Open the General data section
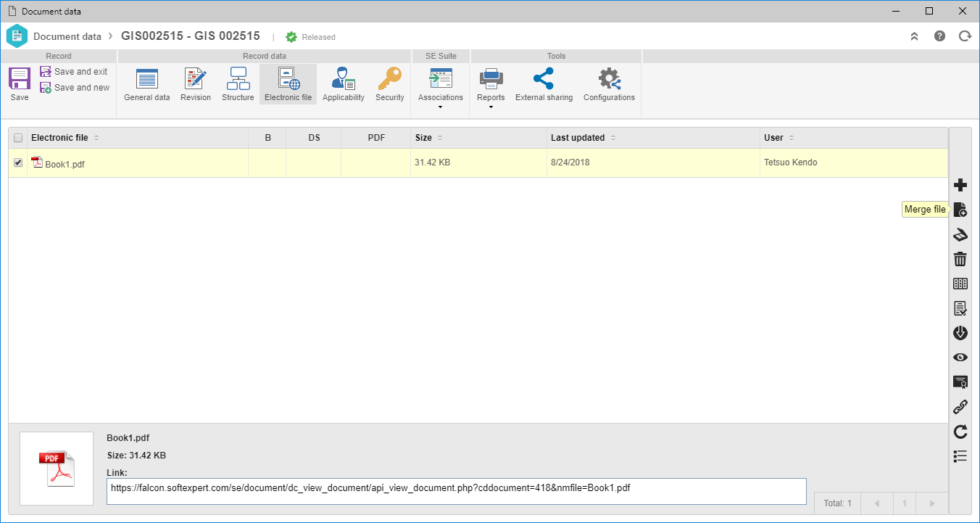Viewport: 980px width, 523px height. [147, 84]
